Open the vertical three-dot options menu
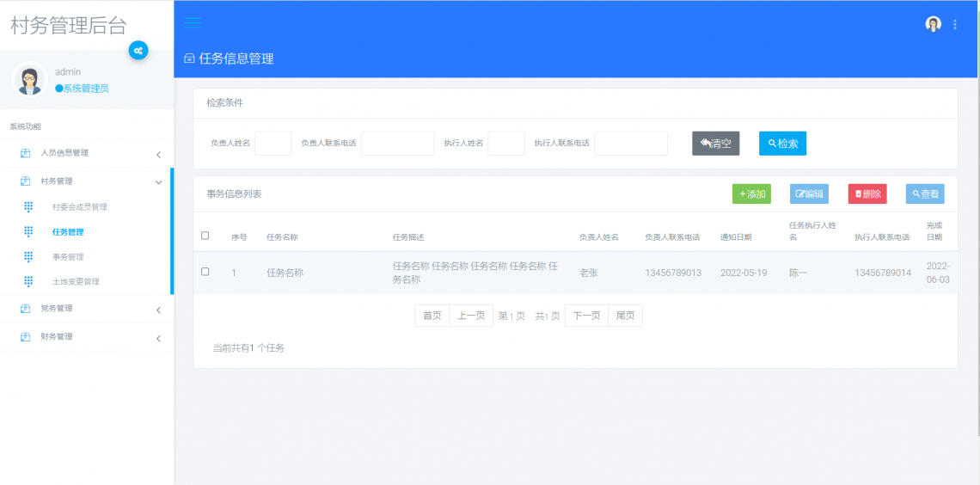The width and height of the screenshot is (980, 485). click(x=955, y=24)
